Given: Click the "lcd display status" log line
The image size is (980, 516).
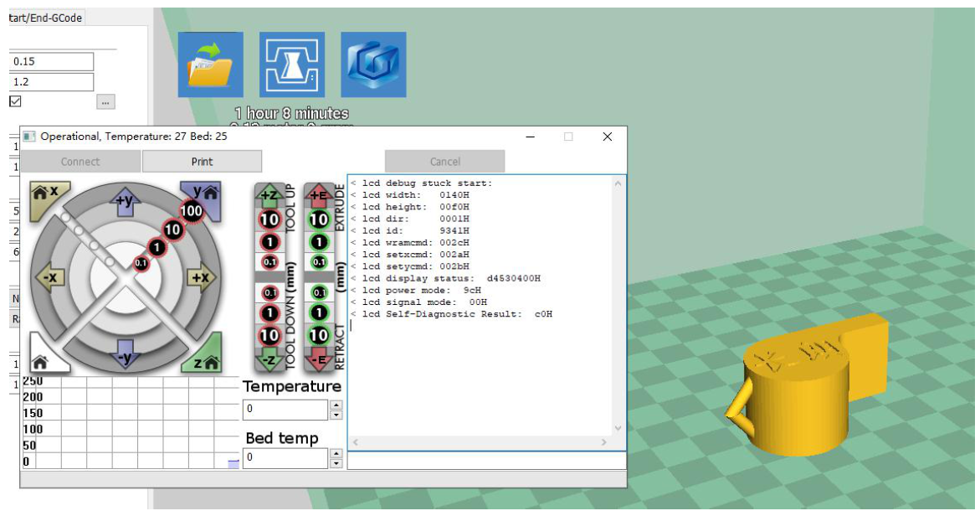Looking at the screenshot, I should 445,278.
